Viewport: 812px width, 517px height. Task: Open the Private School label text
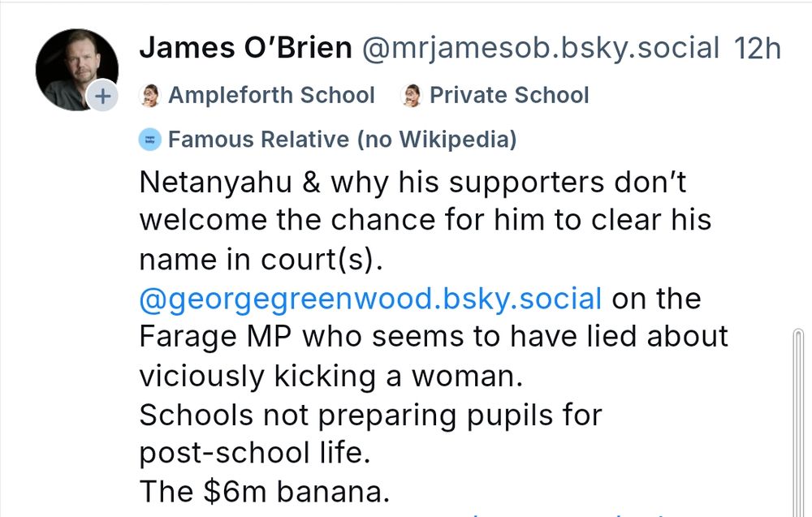[x=509, y=96]
